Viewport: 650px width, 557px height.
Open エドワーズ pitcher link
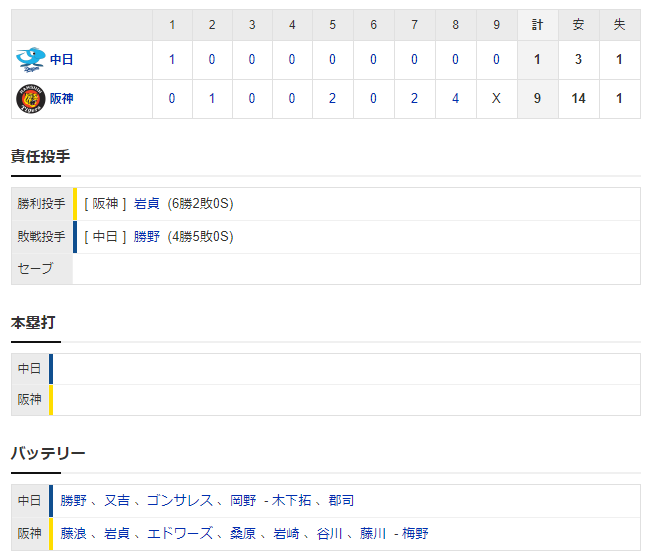180,533
